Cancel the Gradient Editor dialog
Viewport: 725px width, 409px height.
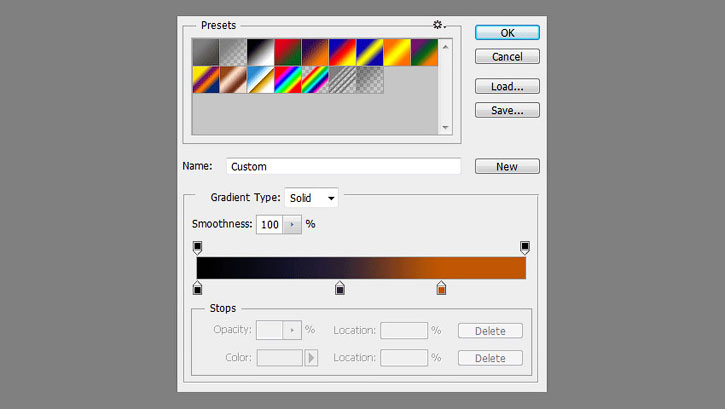click(507, 56)
